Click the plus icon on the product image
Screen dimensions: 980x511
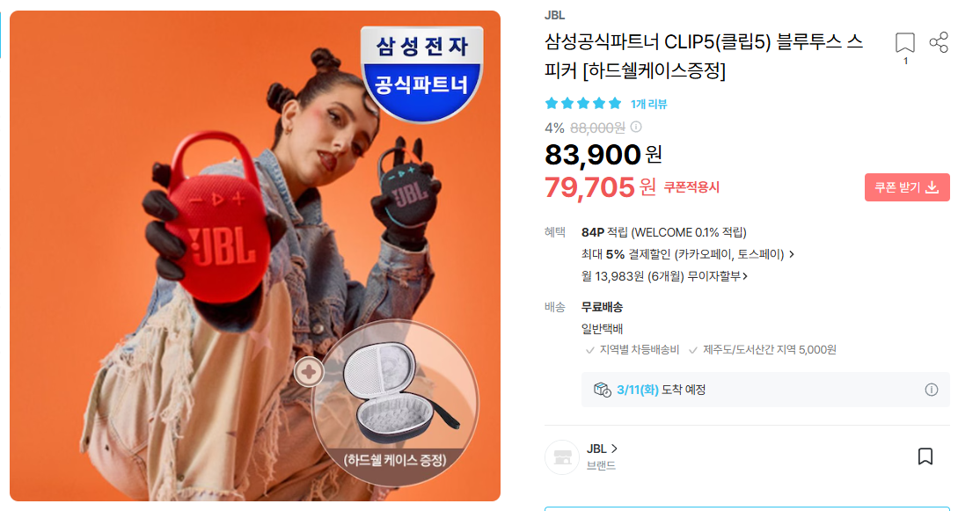(x=309, y=372)
